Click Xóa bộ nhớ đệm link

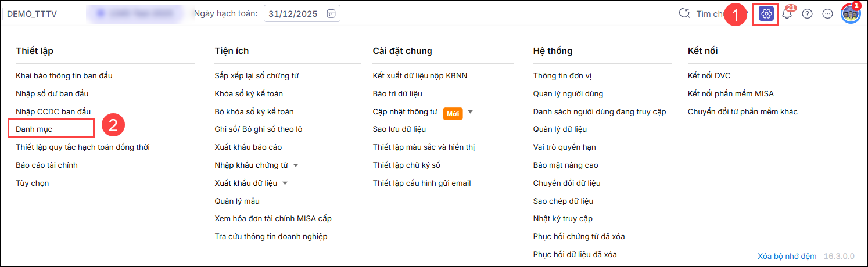coord(787,256)
